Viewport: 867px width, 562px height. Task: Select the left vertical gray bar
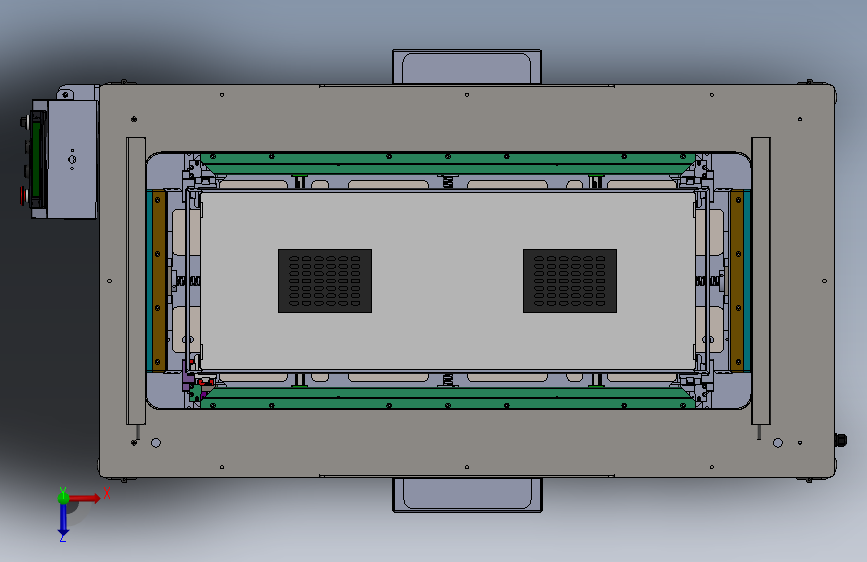pyautogui.click(x=136, y=281)
